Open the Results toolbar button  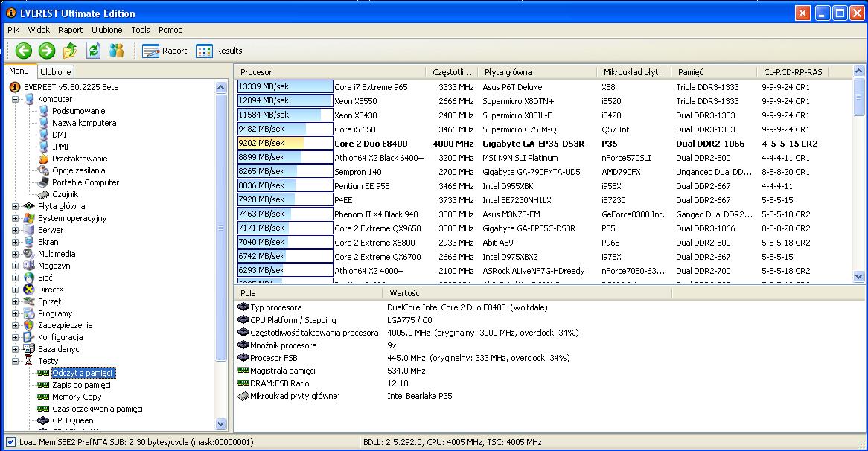[x=219, y=51]
